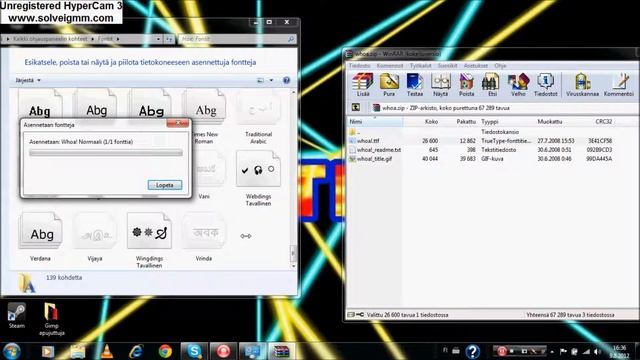The height and width of the screenshot is (360, 640).
Task: Open Skype from the taskbar
Action: [x=194, y=351]
